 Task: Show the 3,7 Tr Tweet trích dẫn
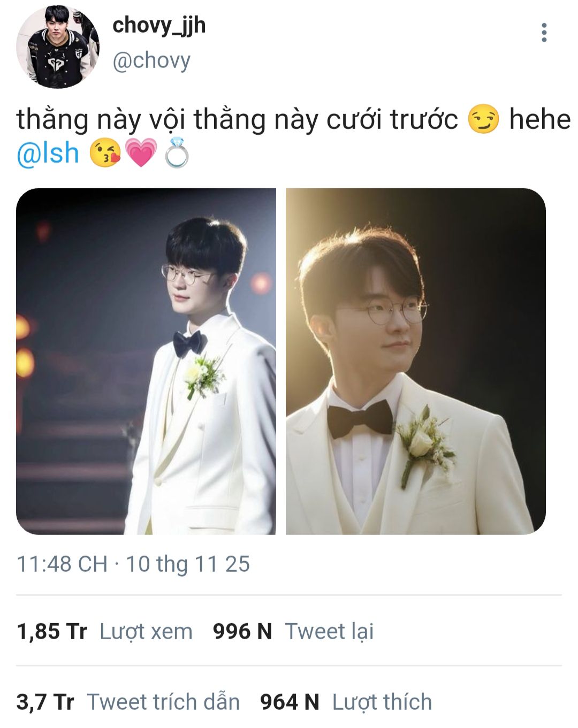tap(128, 702)
